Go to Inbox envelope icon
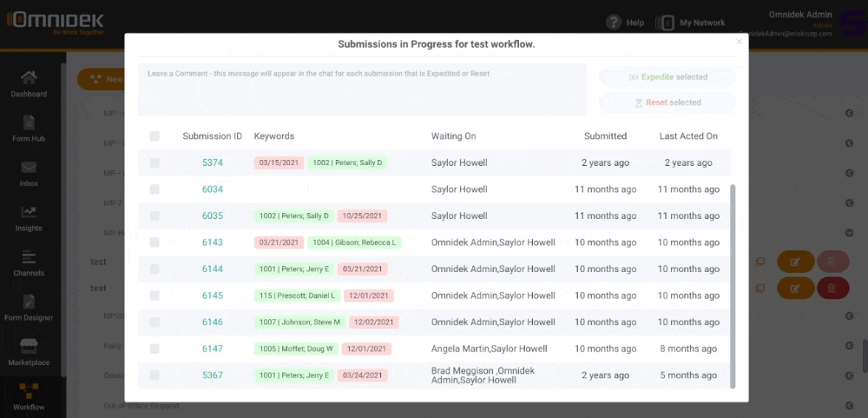Image resolution: width=868 pixels, height=418 pixels. tap(29, 168)
